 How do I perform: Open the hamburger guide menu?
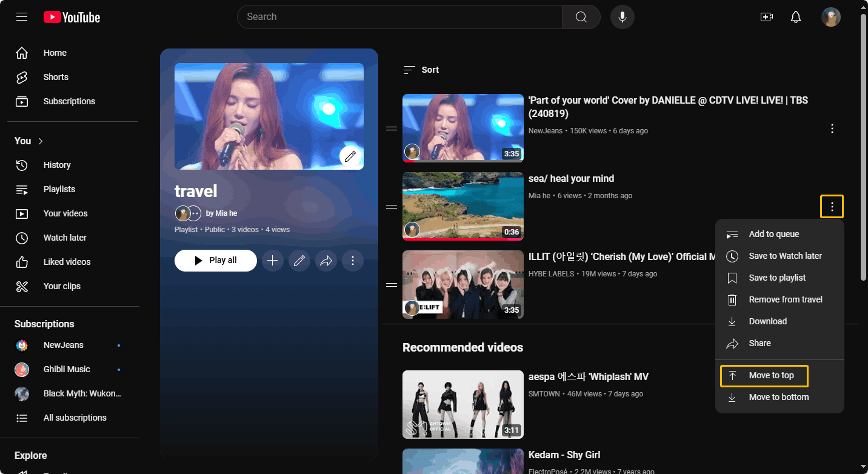tap(22, 17)
